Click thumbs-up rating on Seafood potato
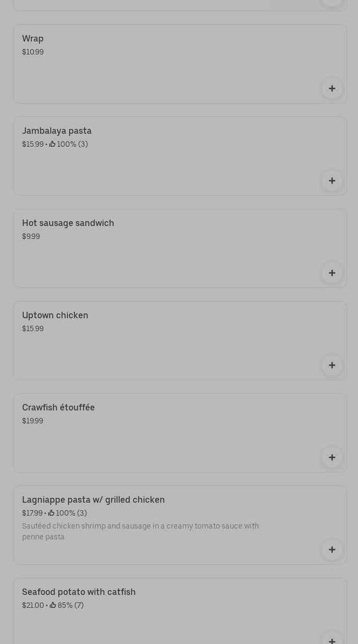358x644 pixels. click(53, 605)
